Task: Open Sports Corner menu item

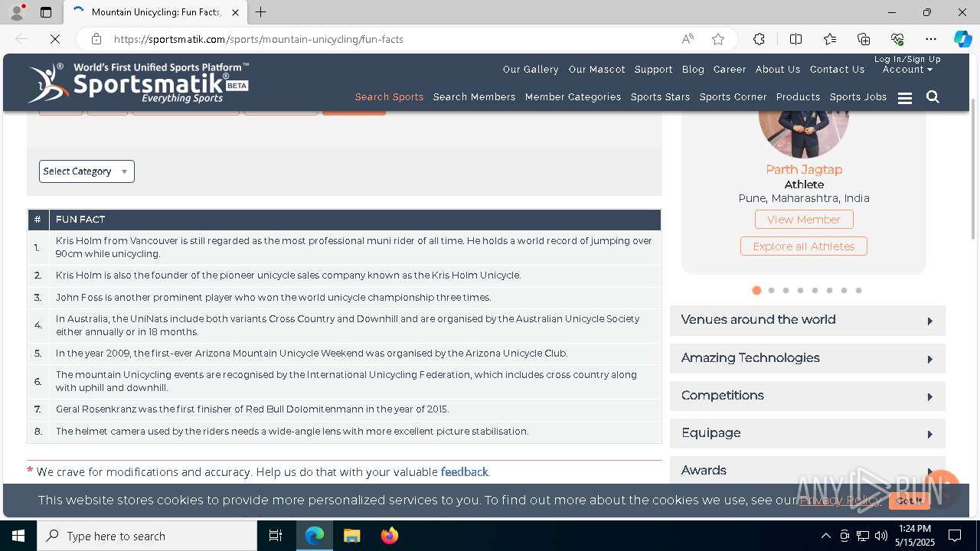Action: (x=733, y=97)
